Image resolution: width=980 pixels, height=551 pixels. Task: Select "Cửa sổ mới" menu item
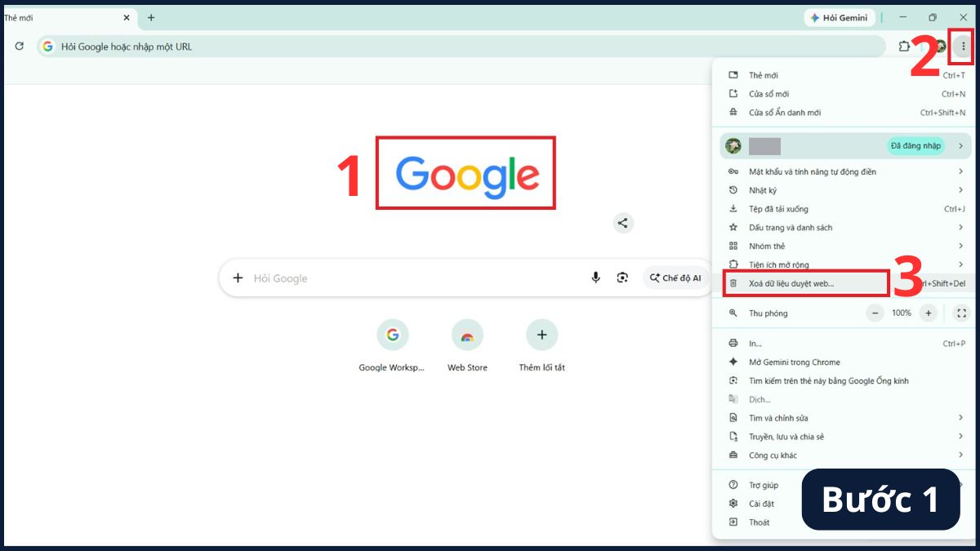pos(845,94)
